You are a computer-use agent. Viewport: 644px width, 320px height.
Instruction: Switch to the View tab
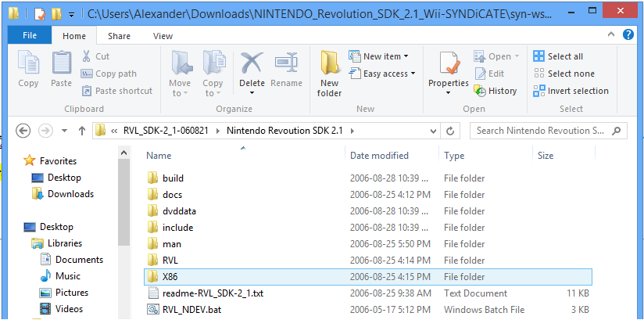pos(163,36)
